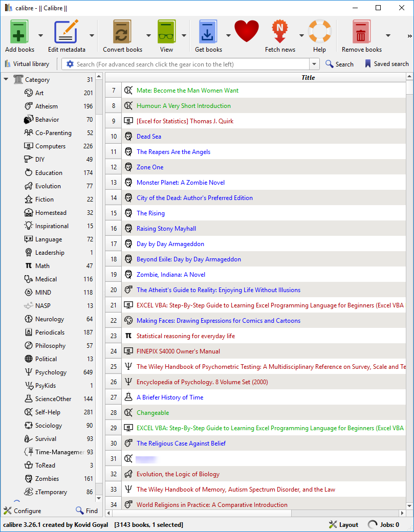Click the zombie icon beside Dead Sea
Screen dimensions: 414x532
click(128, 137)
